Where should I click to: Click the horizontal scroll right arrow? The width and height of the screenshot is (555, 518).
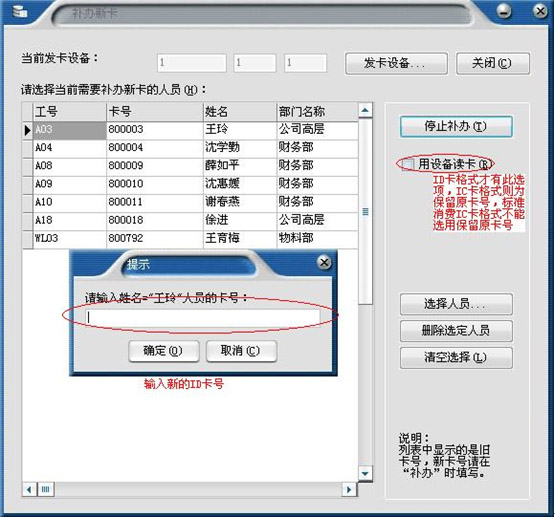point(349,490)
